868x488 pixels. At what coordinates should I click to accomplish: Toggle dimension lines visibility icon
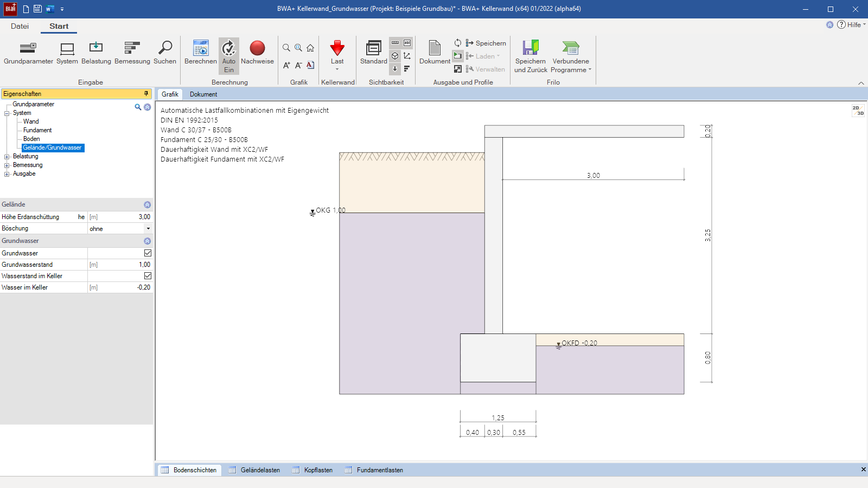pos(395,43)
